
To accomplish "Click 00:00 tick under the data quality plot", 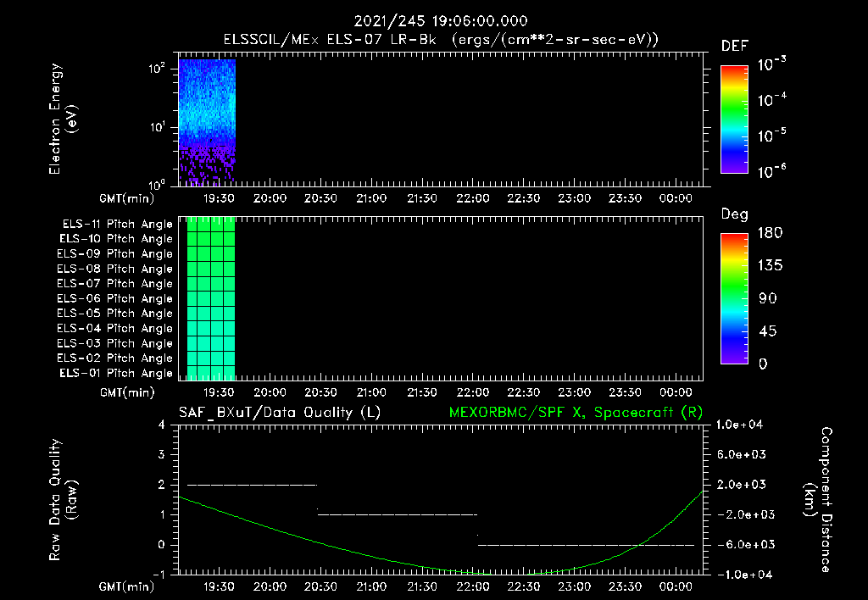I will pyautogui.click(x=676, y=586).
